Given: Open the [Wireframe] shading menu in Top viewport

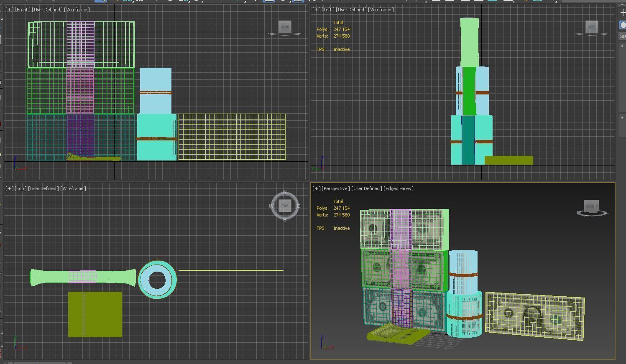Looking at the screenshot, I should click(x=73, y=188).
